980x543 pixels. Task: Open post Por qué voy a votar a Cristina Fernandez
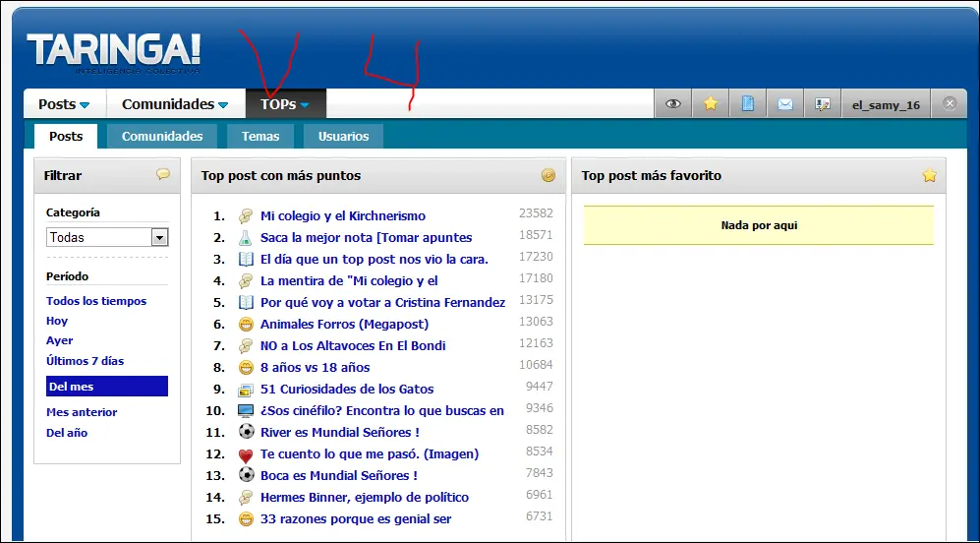tap(383, 303)
